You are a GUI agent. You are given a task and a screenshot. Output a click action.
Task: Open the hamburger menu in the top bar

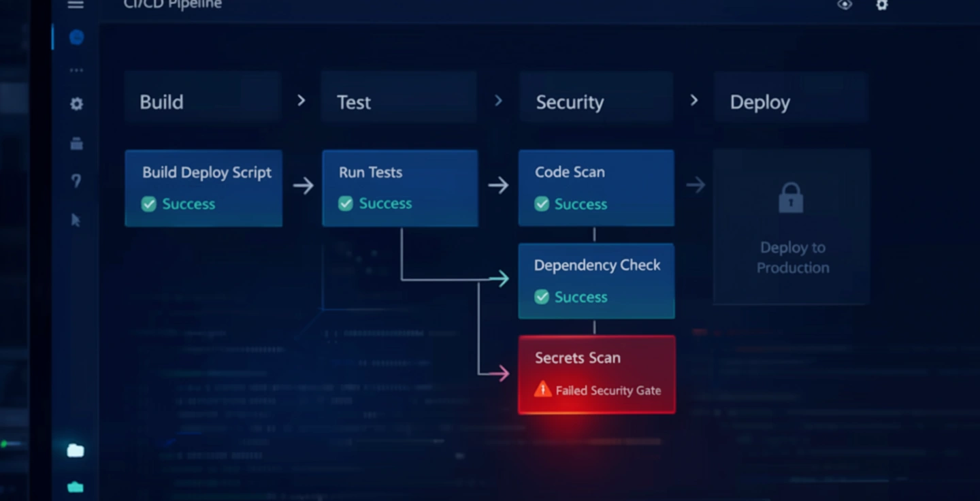[x=76, y=5]
